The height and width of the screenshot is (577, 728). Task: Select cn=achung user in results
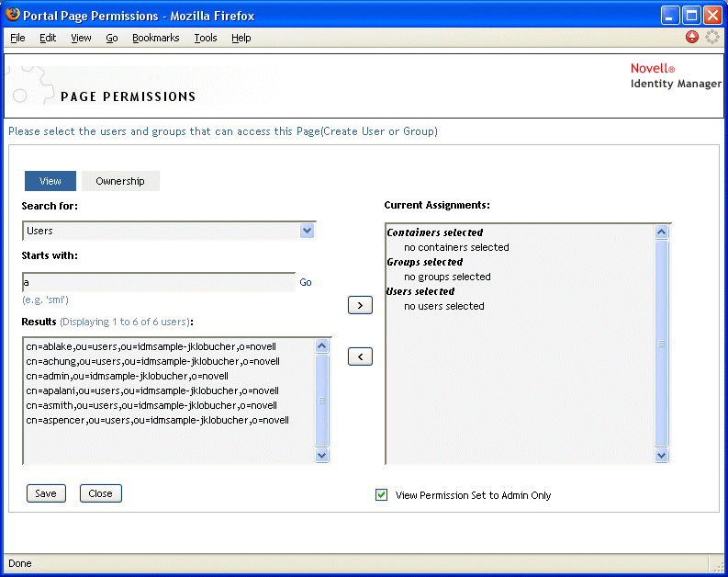tap(152, 361)
